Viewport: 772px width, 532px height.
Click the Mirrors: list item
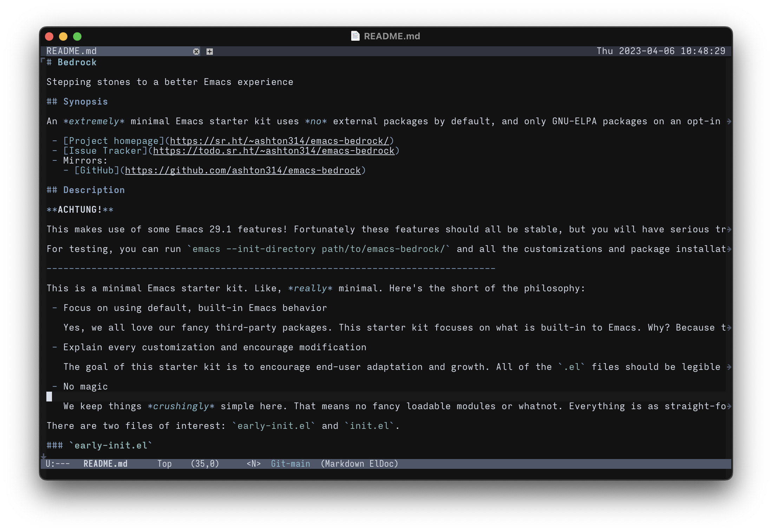(x=85, y=161)
